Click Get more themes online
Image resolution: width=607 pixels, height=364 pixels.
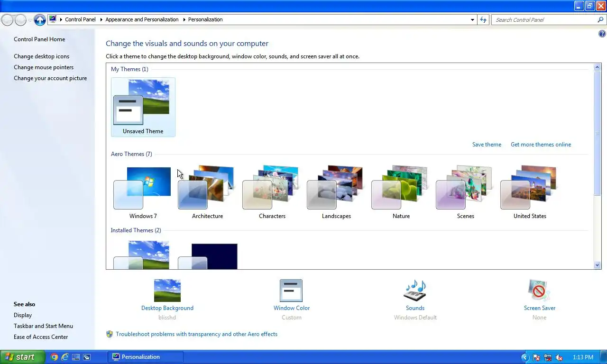click(541, 145)
